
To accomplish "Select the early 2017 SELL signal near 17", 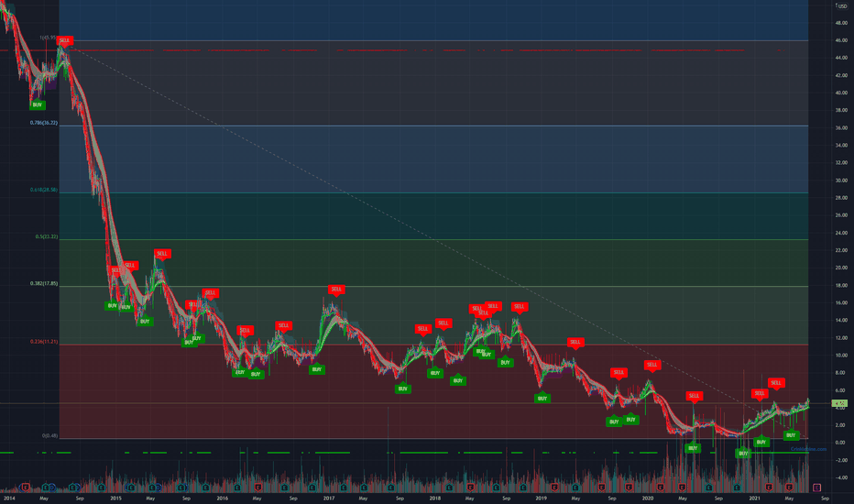I will point(336,290).
